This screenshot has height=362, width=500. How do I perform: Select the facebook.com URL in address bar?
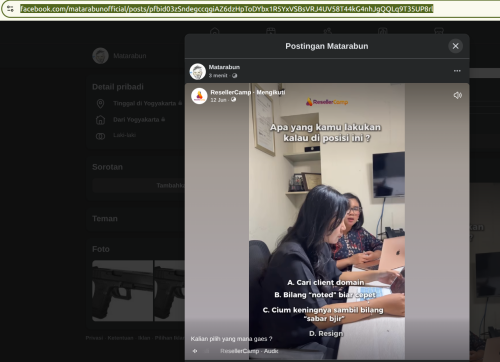click(226, 9)
